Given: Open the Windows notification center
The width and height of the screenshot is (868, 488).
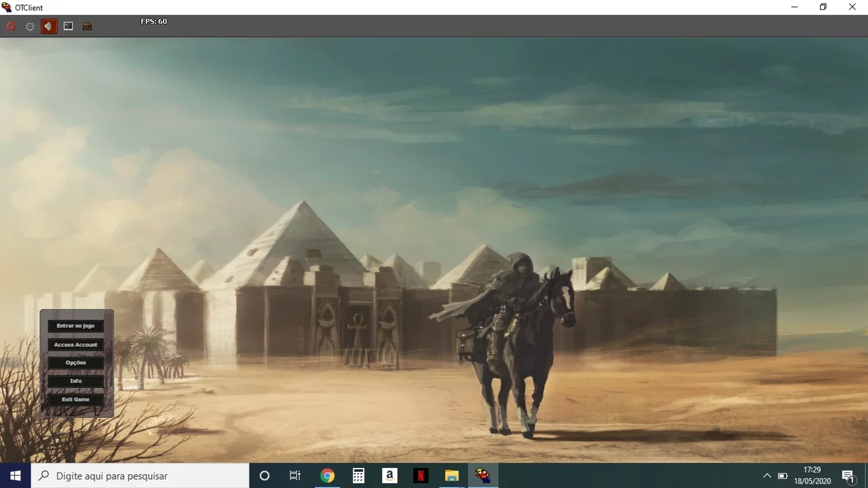Looking at the screenshot, I should point(849,476).
